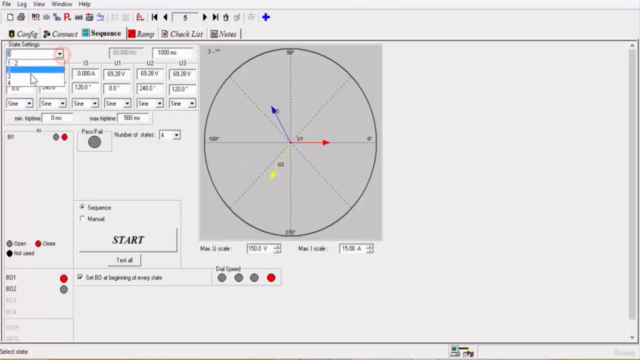The image size is (640, 360).
Task: Open the Sine dropdown under U1
Action: pos(127,104)
